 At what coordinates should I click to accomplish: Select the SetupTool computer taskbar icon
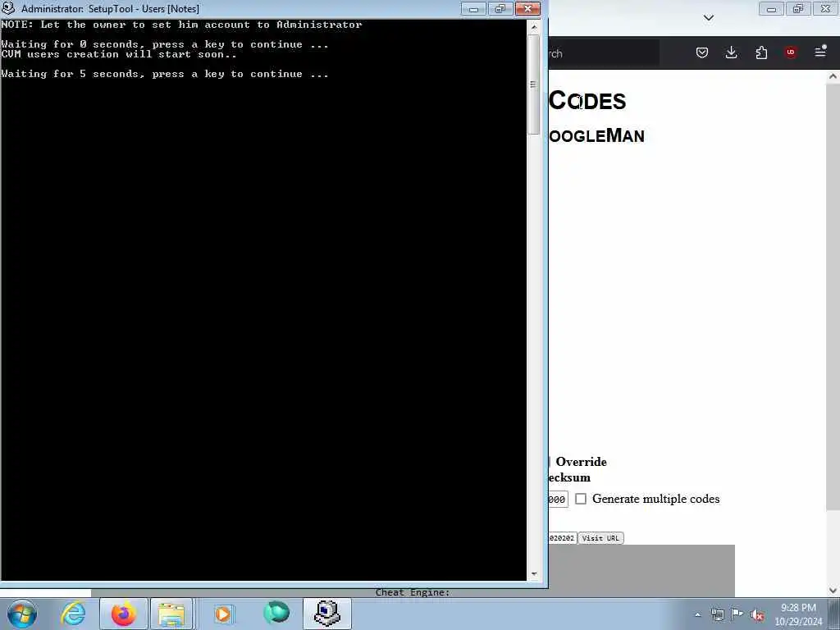(x=327, y=614)
